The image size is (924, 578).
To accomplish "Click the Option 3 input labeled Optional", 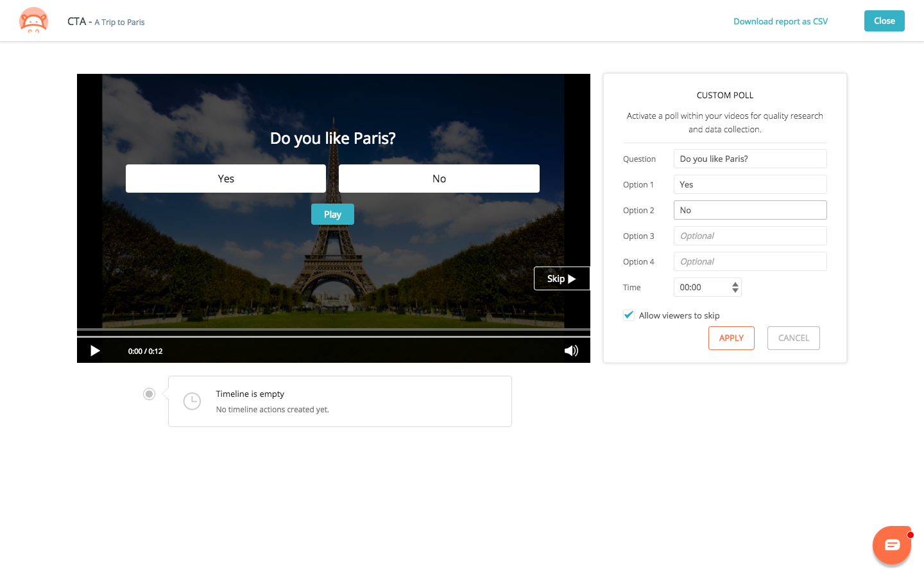I will tap(749, 236).
